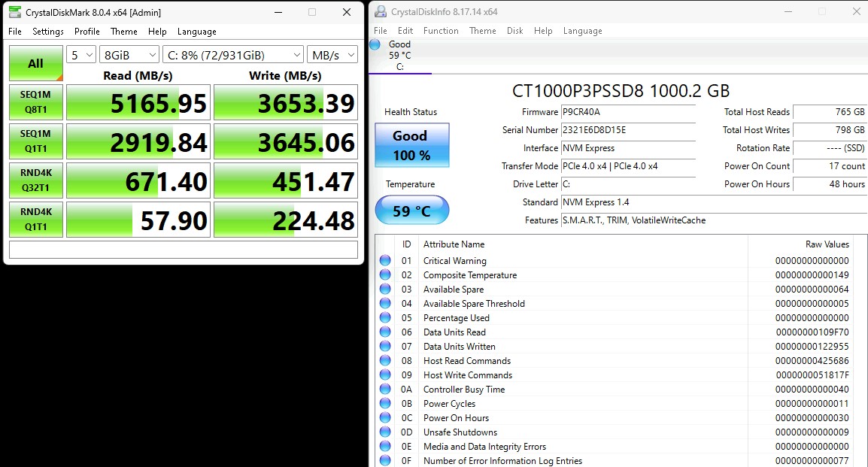Viewport: 868px width, 467px height.
Task: Start the RND4K Q1T1 test
Action: click(x=36, y=219)
